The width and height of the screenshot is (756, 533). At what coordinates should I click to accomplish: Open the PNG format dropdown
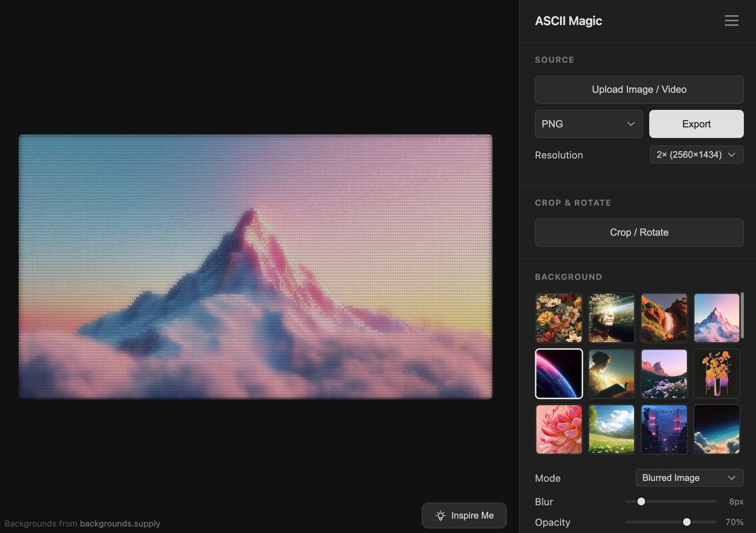(x=588, y=124)
